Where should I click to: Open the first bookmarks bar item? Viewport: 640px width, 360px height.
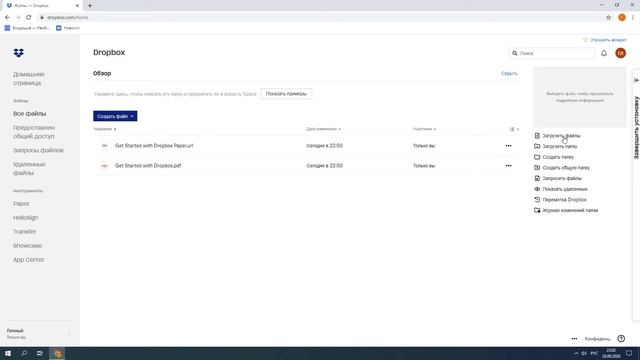pyautogui.click(x=27, y=28)
